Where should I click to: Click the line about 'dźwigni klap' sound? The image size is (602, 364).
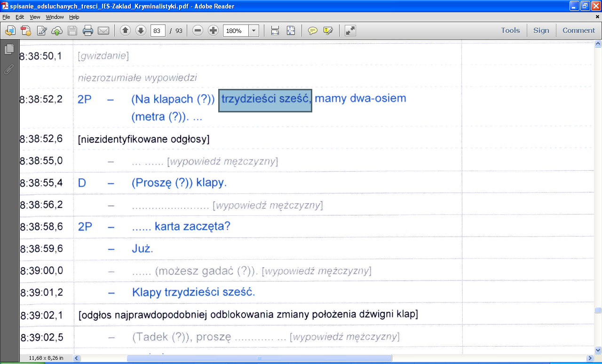[x=248, y=314]
